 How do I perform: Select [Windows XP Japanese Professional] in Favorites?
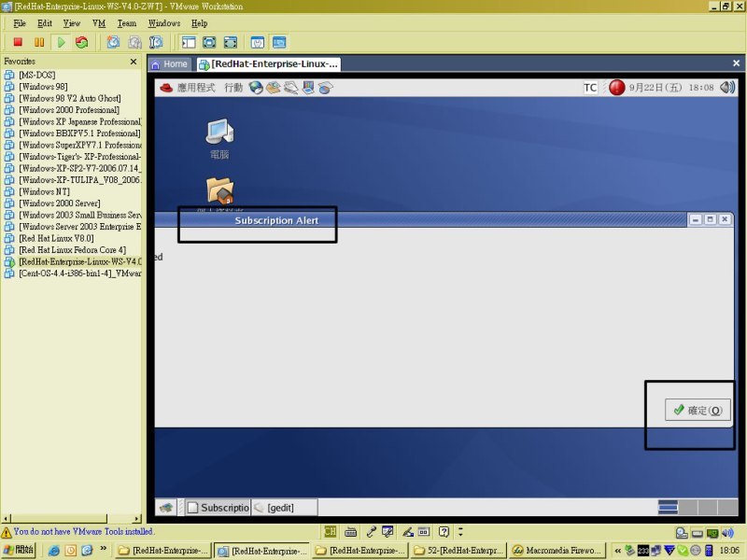point(79,121)
